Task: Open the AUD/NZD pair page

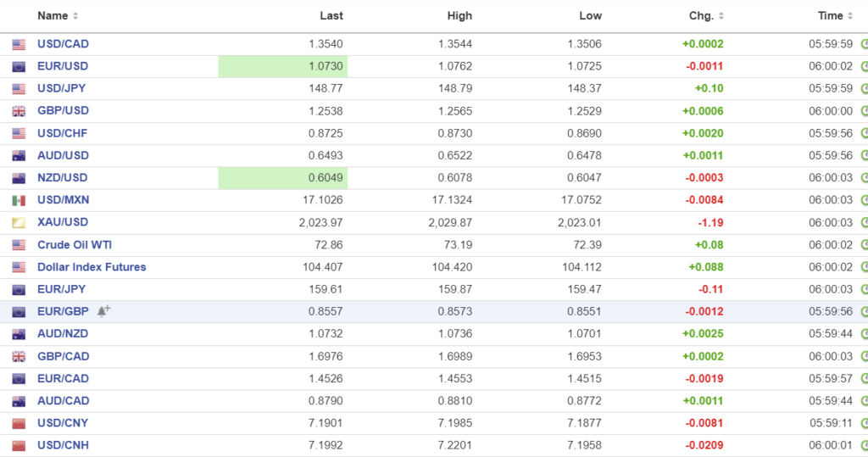Action: 63,334
